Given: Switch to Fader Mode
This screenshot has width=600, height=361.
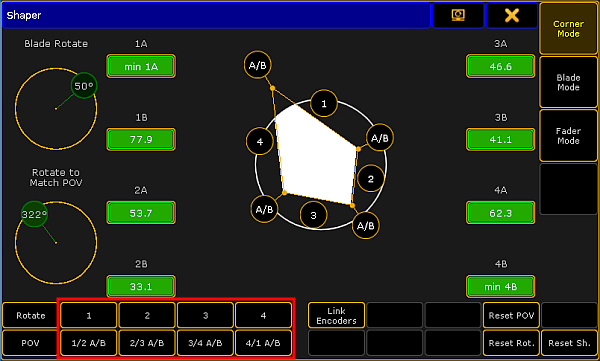Looking at the screenshot, I should click(x=568, y=136).
